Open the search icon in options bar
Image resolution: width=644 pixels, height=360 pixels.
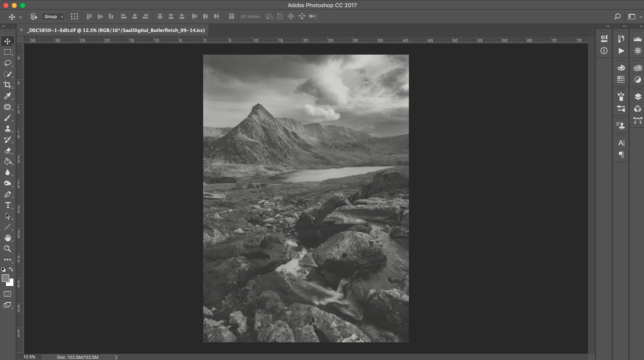click(617, 17)
